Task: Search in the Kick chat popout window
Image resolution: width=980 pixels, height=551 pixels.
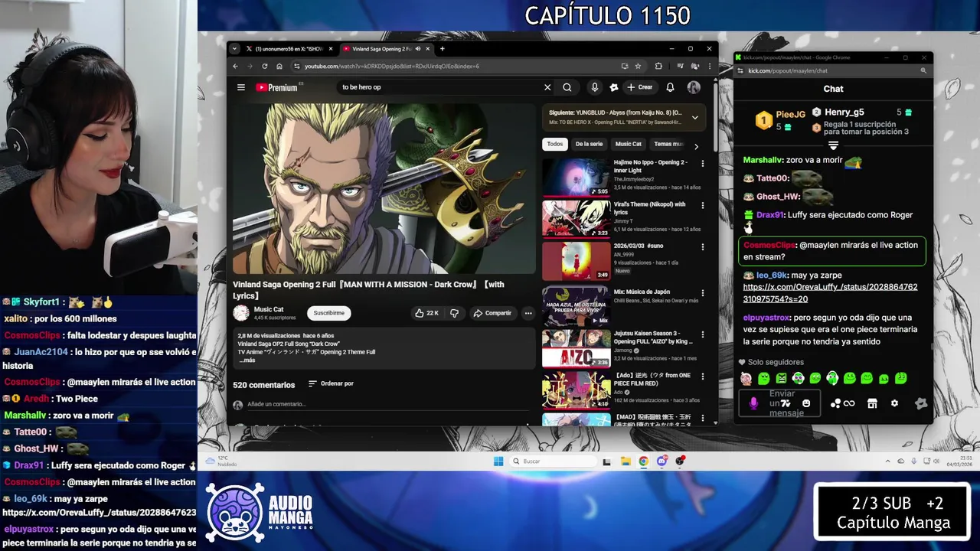Action: click(923, 71)
